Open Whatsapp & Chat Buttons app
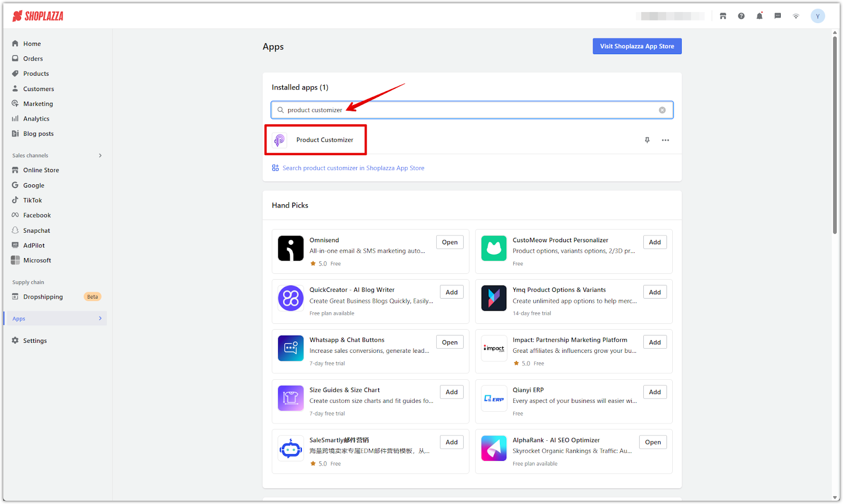The image size is (843, 504). (x=450, y=342)
